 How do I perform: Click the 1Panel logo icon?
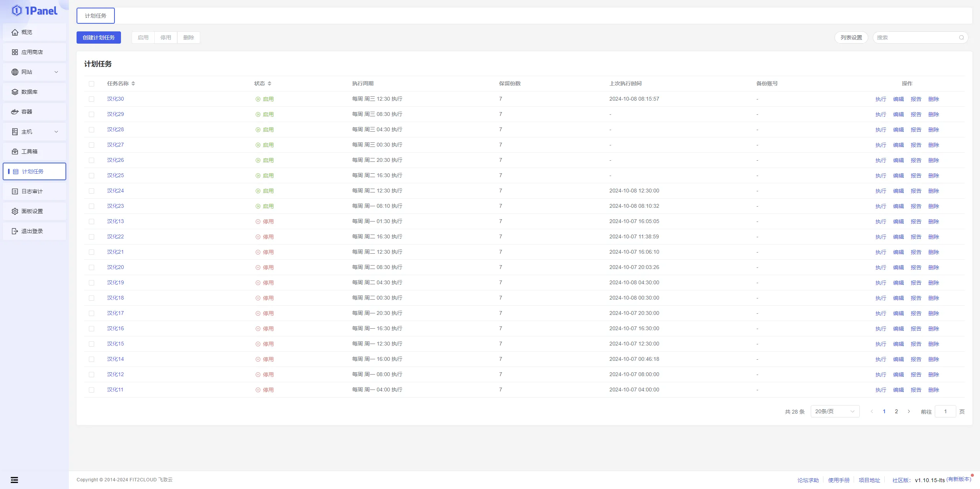(16, 11)
